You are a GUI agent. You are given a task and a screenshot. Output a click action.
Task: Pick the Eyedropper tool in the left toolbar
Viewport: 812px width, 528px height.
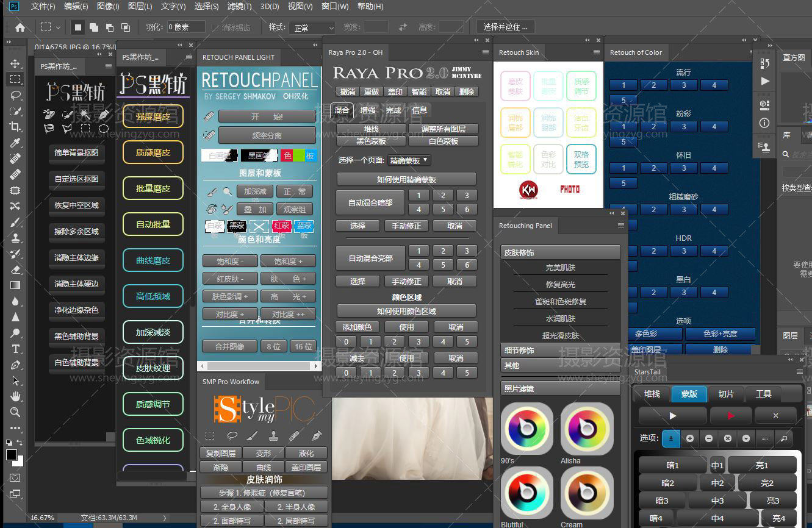15,143
